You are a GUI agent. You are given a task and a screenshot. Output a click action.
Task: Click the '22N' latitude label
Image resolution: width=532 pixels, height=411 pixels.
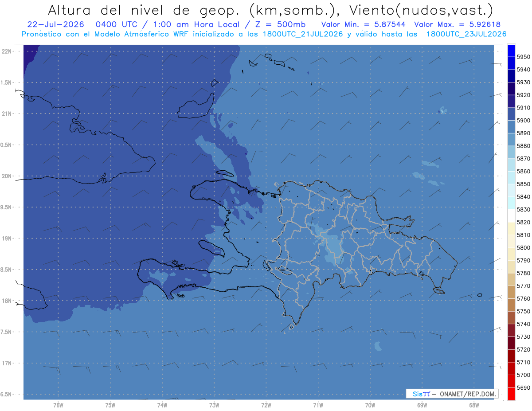[x=7, y=51]
